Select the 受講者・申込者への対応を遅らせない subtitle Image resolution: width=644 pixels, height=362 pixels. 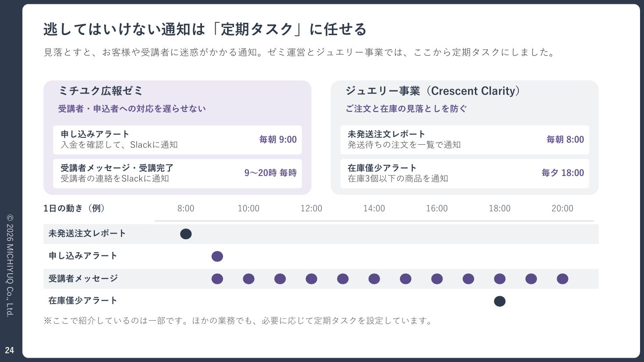132,109
